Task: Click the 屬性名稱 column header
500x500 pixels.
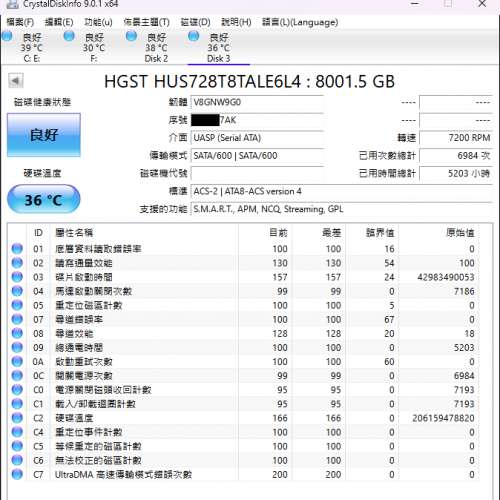Action: 144,233
